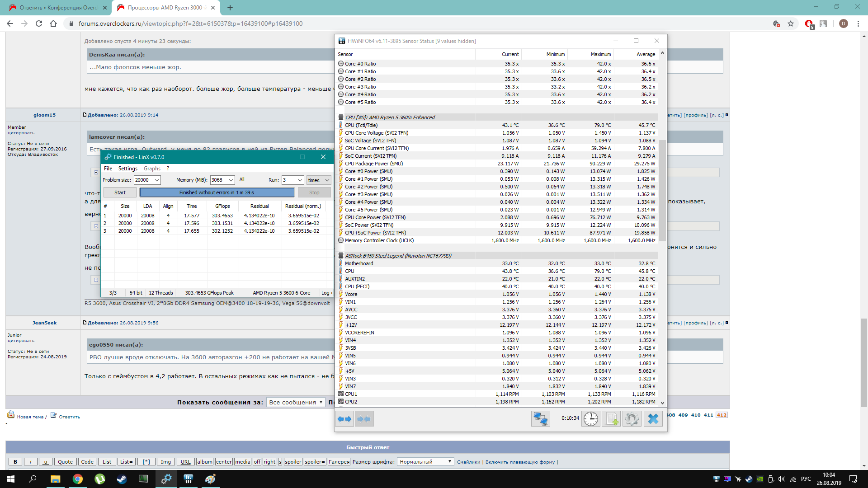
Task: Click the HWiNFO sensor list vertical scrollbar
Action: pos(662,190)
